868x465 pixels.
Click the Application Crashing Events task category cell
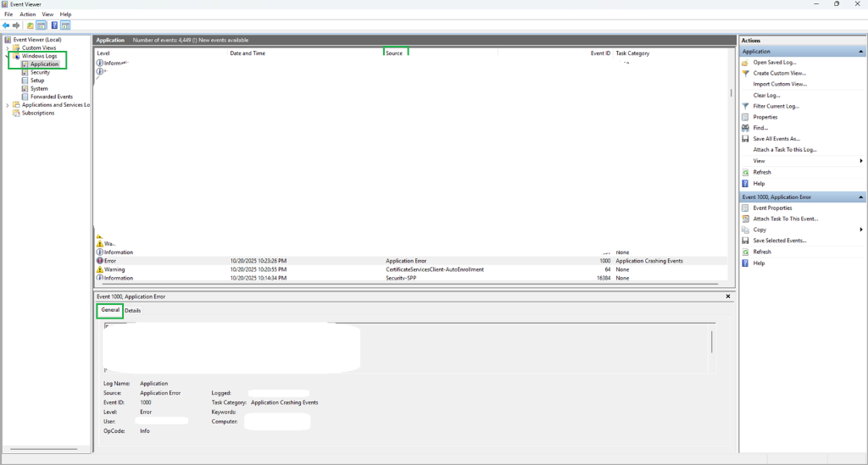(x=649, y=260)
